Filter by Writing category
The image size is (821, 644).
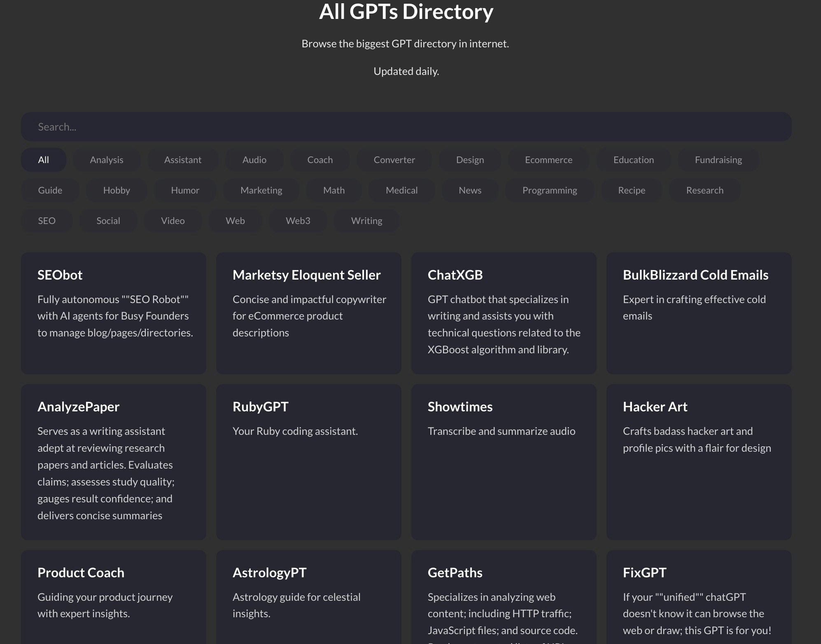366,221
